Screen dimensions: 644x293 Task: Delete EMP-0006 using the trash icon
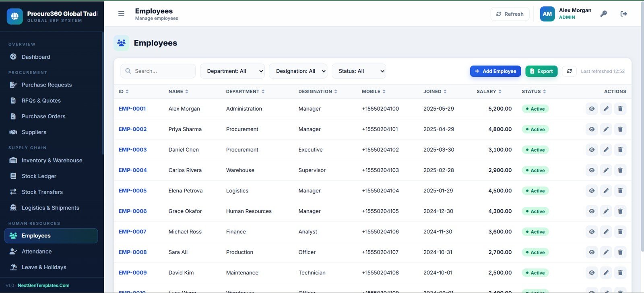(x=620, y=211)
